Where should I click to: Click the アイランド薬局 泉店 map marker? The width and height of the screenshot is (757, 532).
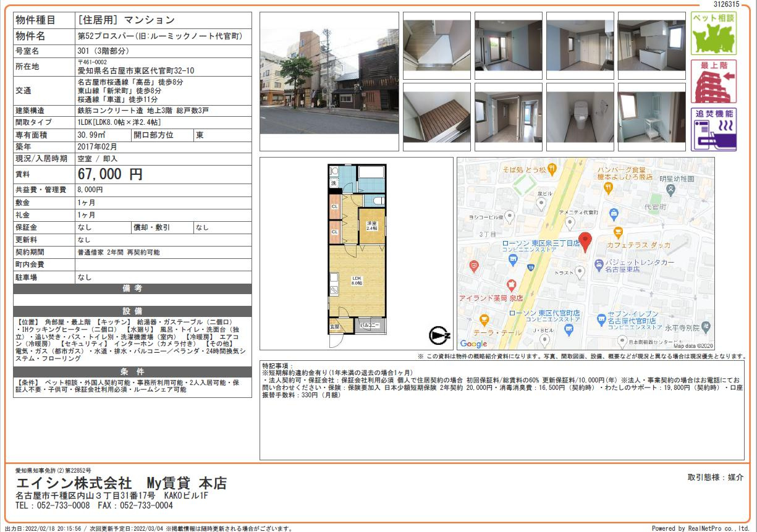[510, 285]
